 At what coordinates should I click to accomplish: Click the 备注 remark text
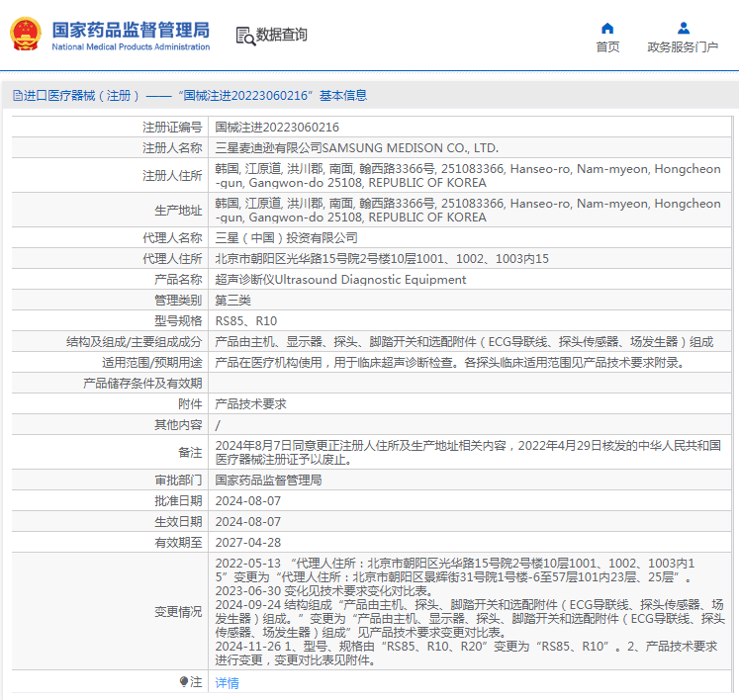tap(468, 452)
